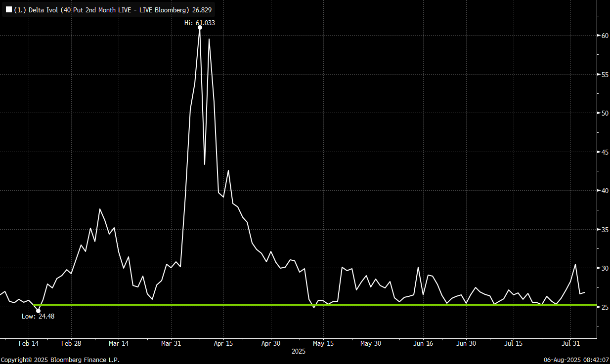Click the 25 value on the y-axis

[605, 307]
